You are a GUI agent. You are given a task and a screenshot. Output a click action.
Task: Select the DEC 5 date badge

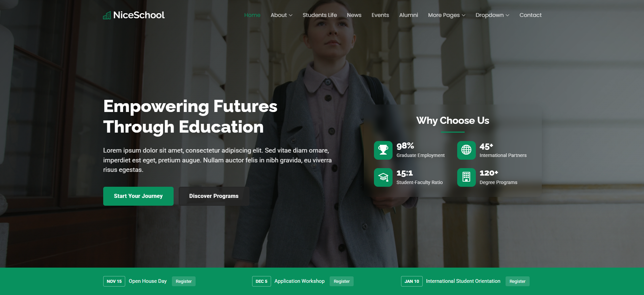[x=261, y=281]
